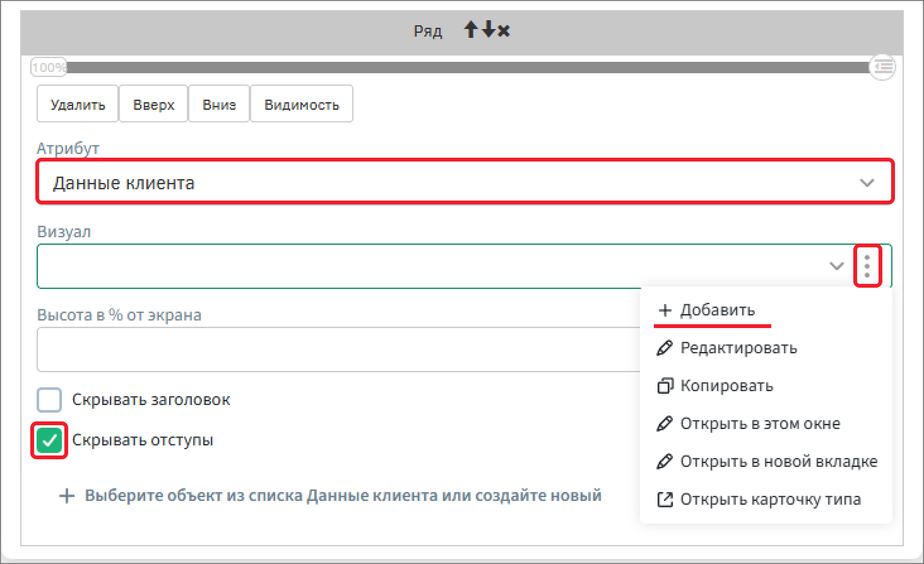924x564 pixels.
Task: Open the three-dot menu next to Визуал
Action: pos(867,266)
